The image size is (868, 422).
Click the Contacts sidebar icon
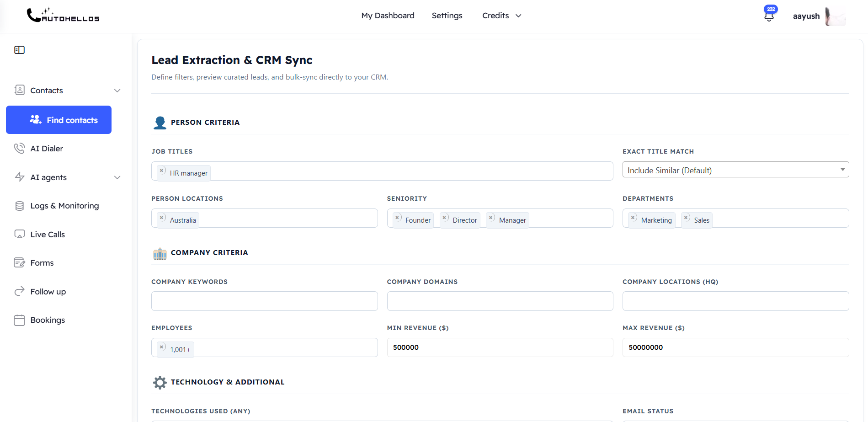click(x=20, y=90)
